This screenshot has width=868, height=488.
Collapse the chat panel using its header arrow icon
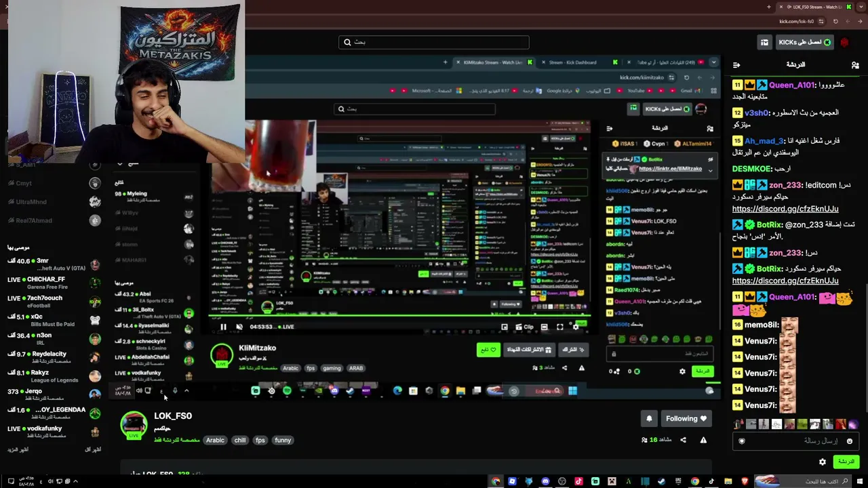(x=736, y=65)
